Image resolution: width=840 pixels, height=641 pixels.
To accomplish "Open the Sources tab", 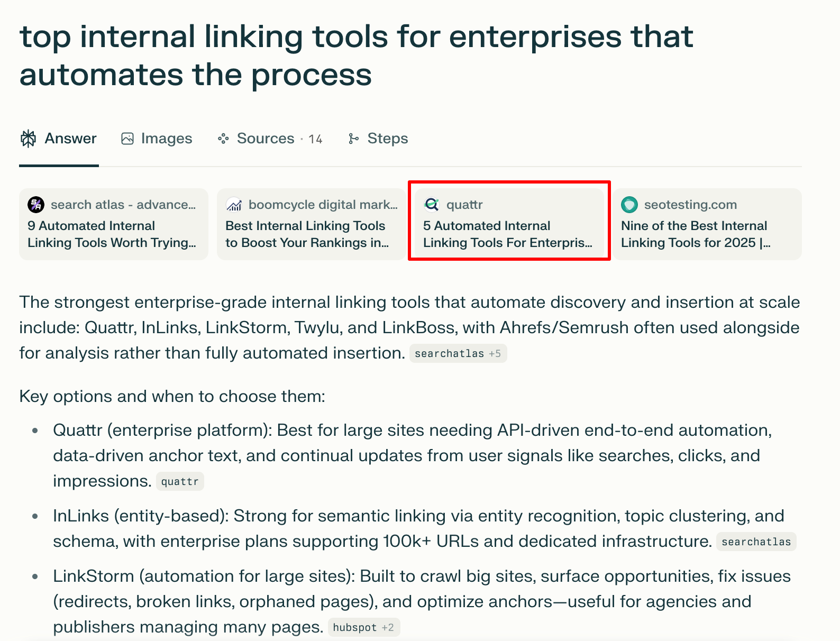I will (x=270, y=139).
